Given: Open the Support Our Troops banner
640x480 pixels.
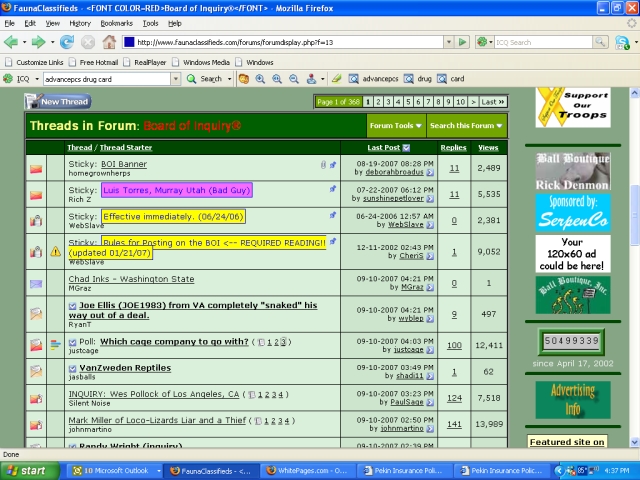Looking at the screenshot, I should pyautogui.click(x=573, y=108).
